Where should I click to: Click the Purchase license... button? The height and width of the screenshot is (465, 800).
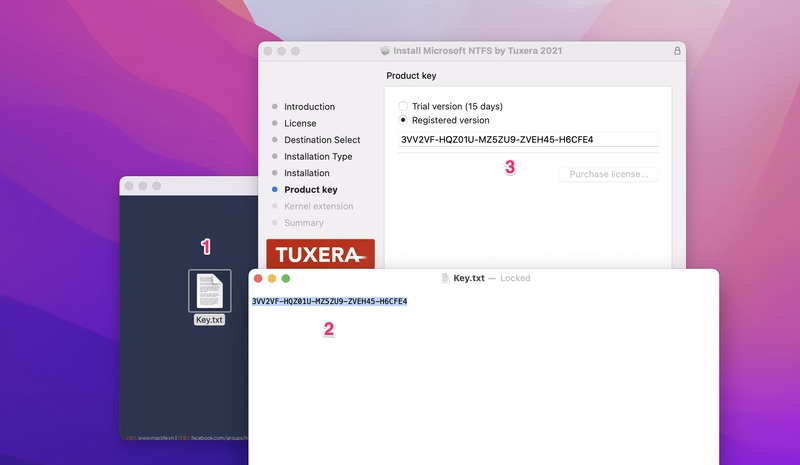609,174
